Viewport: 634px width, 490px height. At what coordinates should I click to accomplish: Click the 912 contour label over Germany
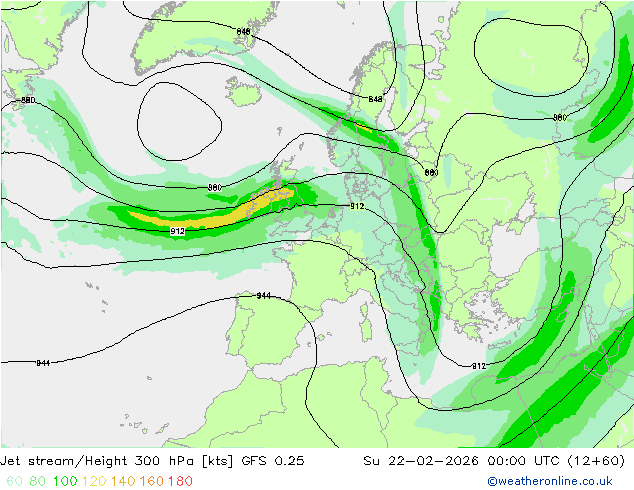[x=357, y=206]
